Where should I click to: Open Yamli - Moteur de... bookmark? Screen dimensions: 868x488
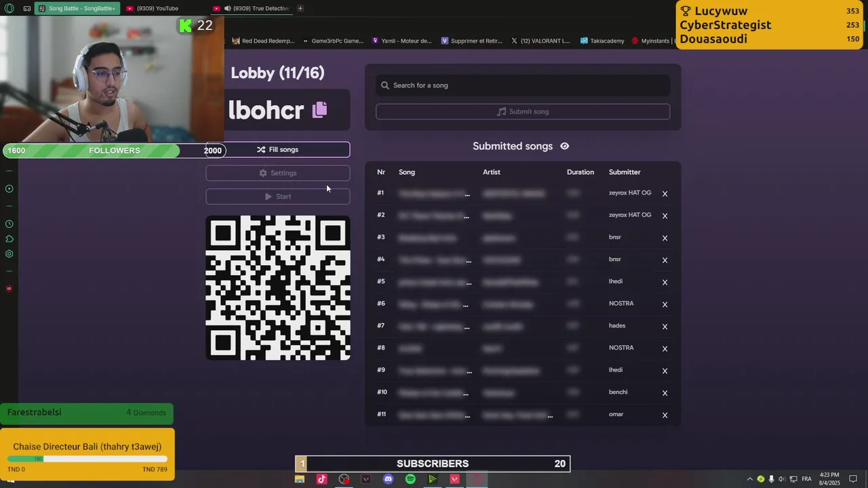pyautogui.click(x=401, y=41)
